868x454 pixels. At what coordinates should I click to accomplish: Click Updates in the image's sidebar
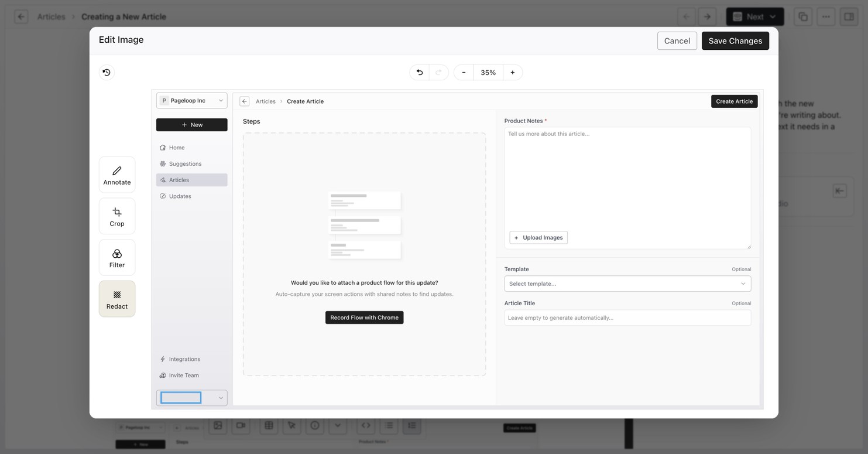[x=192, y=196]
